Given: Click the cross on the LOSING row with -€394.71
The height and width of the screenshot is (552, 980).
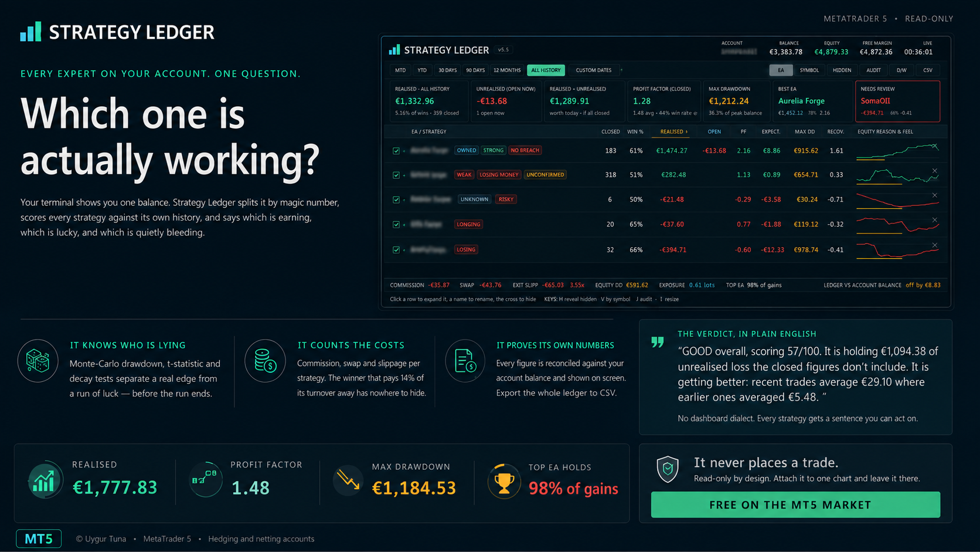Looking at the screenshot, I should click(935, 245).
